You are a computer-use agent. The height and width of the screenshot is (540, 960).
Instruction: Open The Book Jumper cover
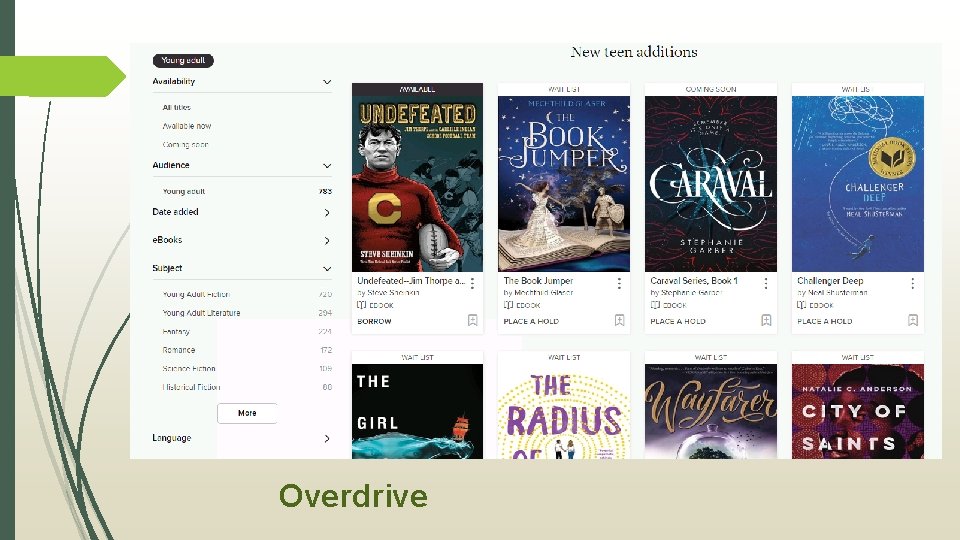pyautogui.click(x=564, y=184)
